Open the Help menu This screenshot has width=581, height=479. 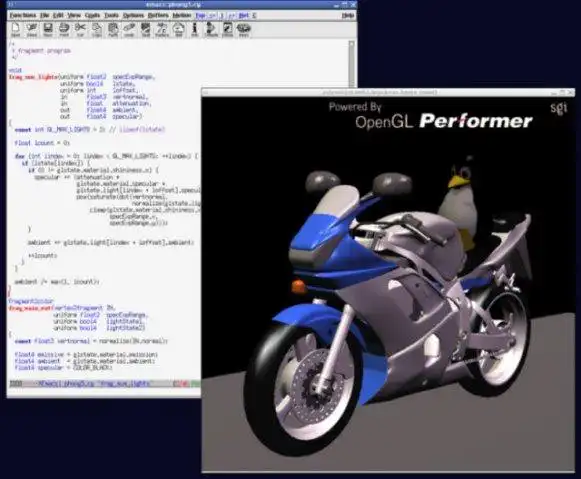348,15
